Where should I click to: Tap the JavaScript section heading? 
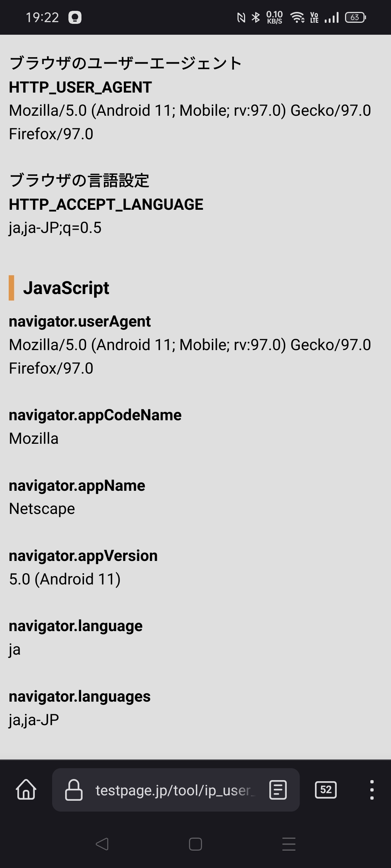(66, 288)
